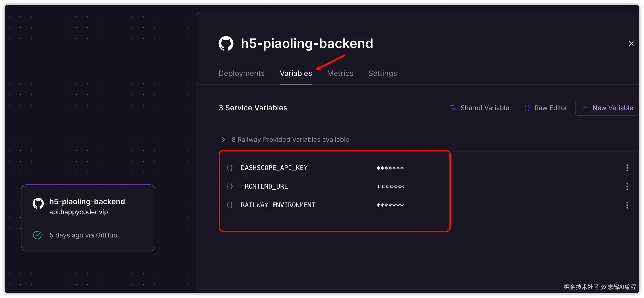This screenshot has height=298, width=644.
Task: Reveal the masked DASHSCOPE_API_KEY value
Action: coord(390,168)
